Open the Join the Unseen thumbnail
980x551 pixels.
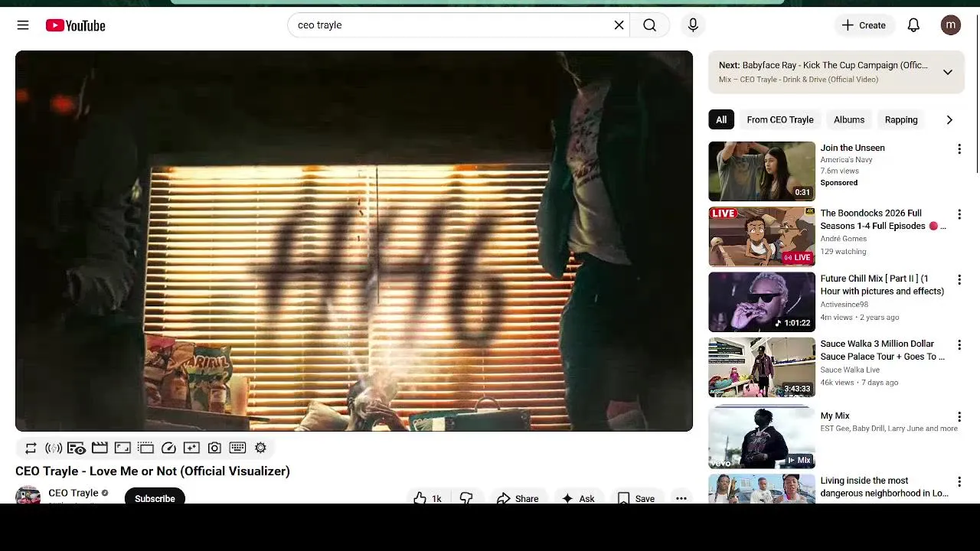tap(762, 171)
